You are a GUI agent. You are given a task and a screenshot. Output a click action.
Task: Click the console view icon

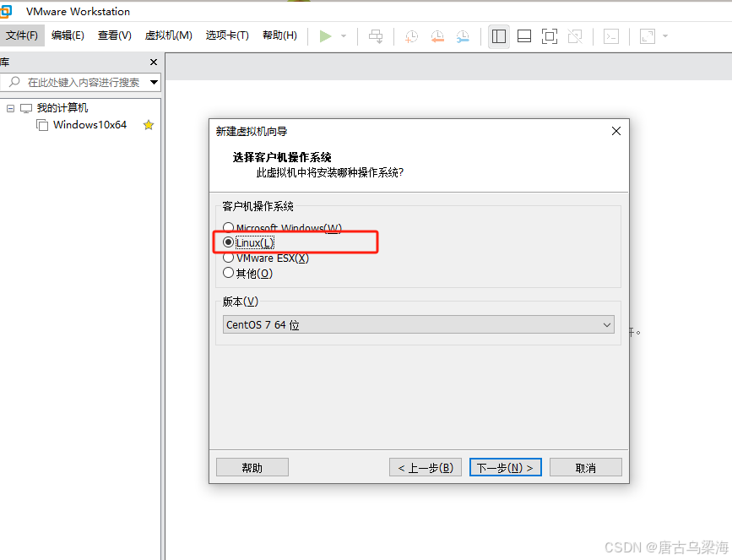611,36
